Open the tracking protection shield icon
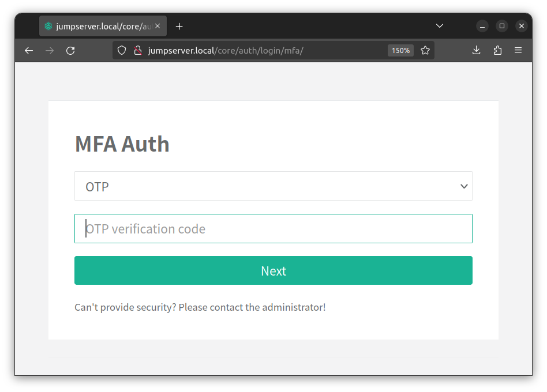Image resolution: width=547 pixels, height=392 pixels. click(x=122, y=51)
